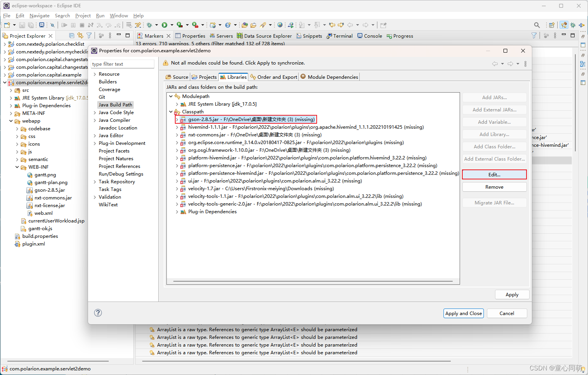This screenshot has height=375, width=588.
Task: Click the Properties dialog help question icon
Action: (x=98, y=313)
